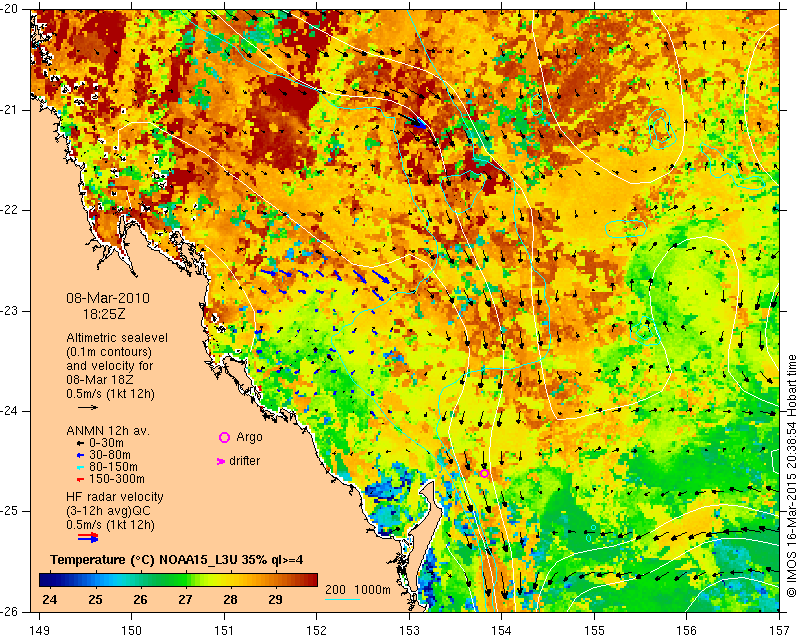Click the longitude axis label 149
The image size is (800, 640).
tap(40, 631)
